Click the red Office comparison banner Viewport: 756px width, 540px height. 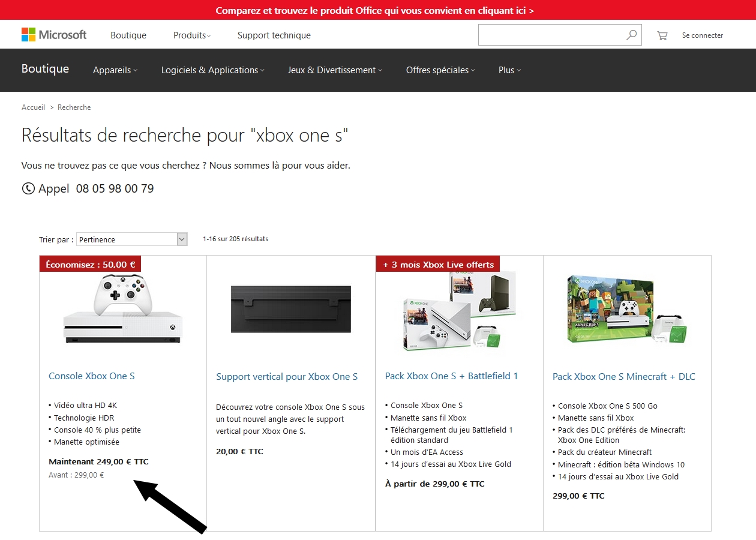coord(378,10)
